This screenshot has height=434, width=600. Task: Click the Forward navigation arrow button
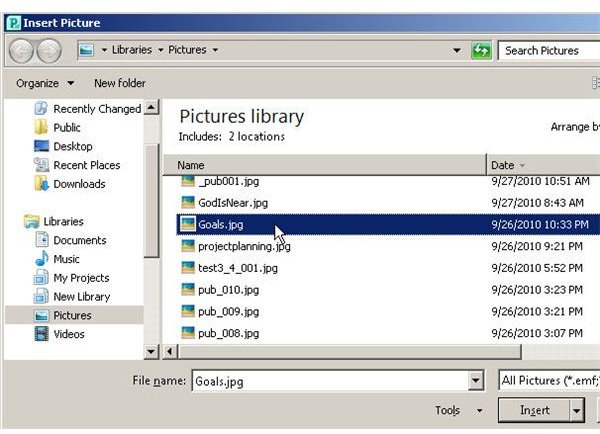click(49, 51)
